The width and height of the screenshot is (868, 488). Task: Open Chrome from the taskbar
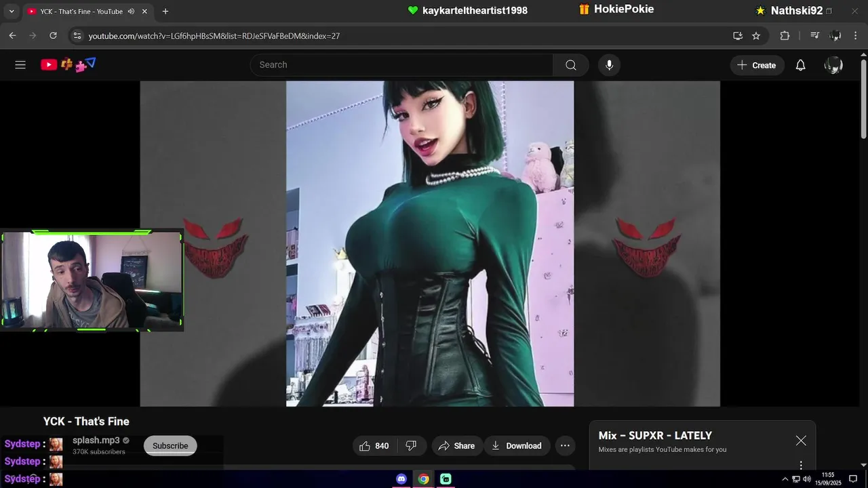423,479
